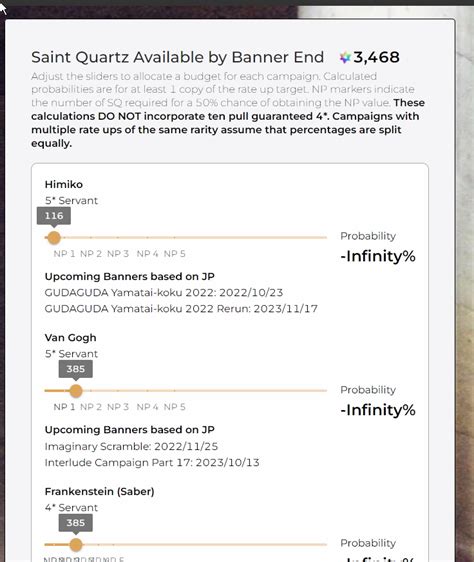Click Himiko's budget slider handle
Screen dimensions: 474x562
[54, 238]
